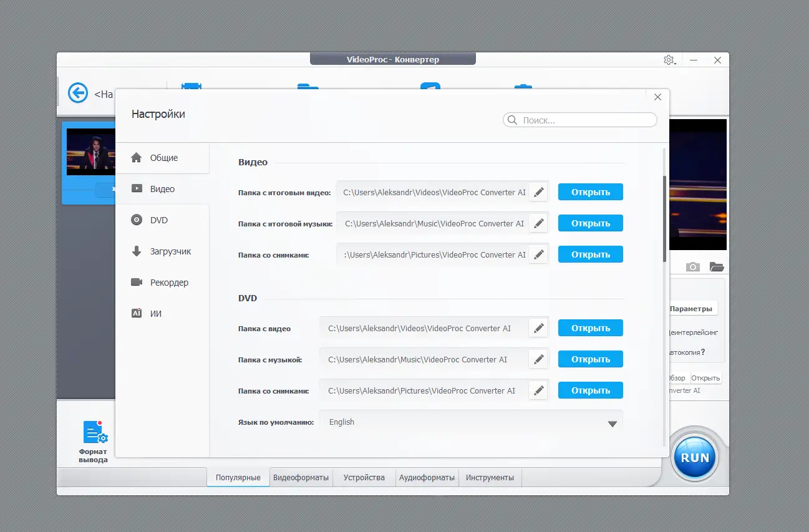Open the Видео section's Папка со снимками folder
The width and height of the screenshot is (809, 532).
pyautogui.click(x=591, y=254)
